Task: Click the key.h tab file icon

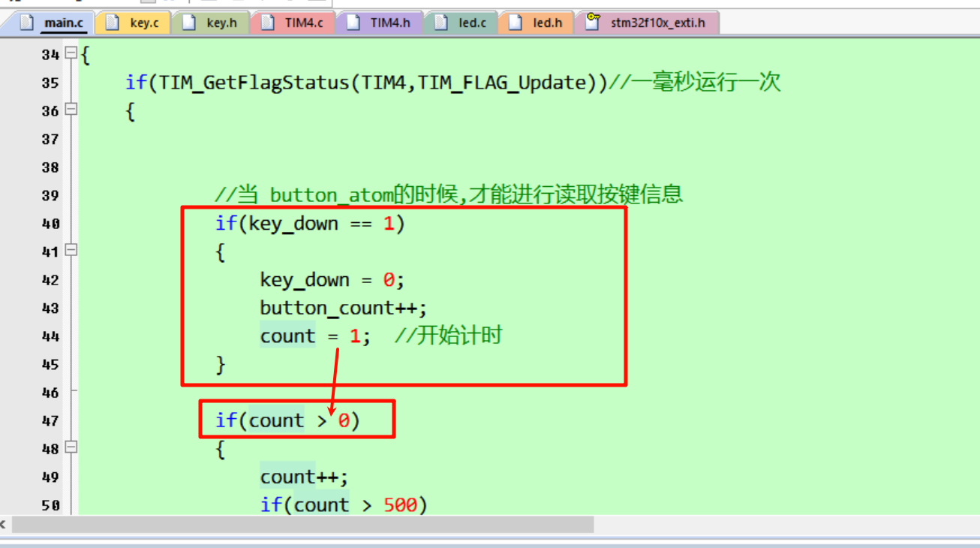Action: coord(190,23)
